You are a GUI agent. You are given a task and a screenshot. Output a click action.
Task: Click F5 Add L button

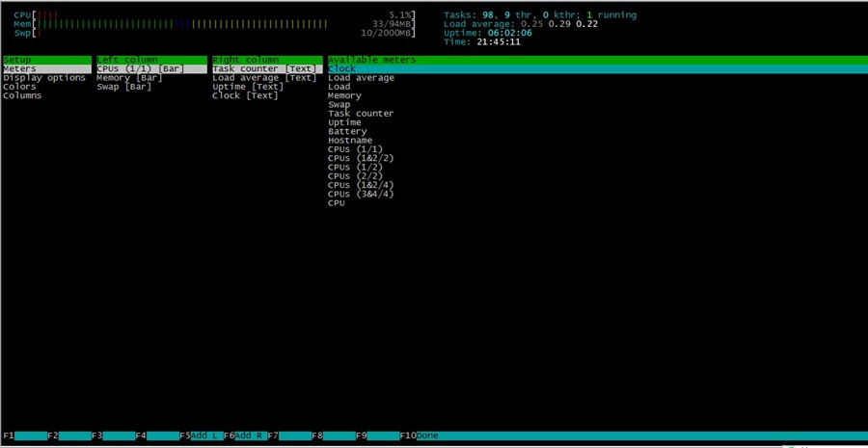(x=202, y=435)
